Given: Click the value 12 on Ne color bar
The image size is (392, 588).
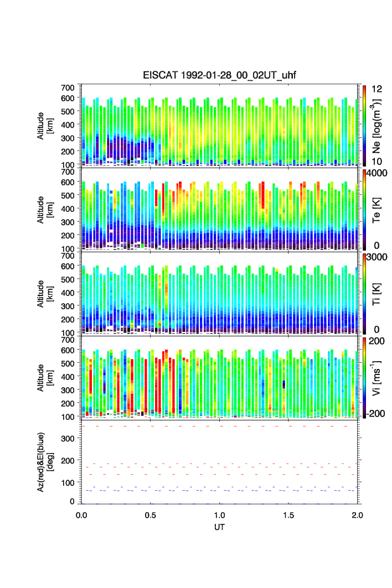Looking at the screenshot, I should 376,89.
